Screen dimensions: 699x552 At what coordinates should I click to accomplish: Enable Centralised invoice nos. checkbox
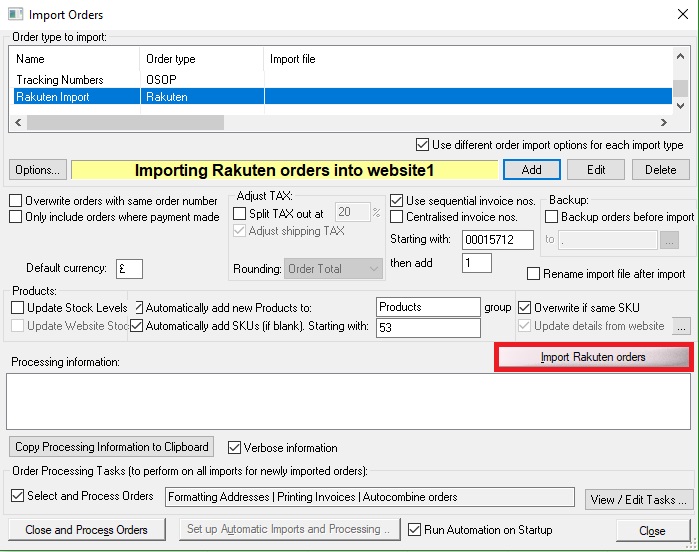coord(396,217)
